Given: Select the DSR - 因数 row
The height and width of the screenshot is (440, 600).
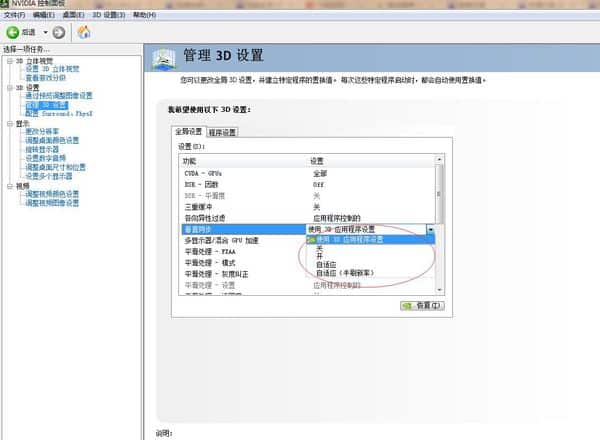Looking at the screenshot, I should (308, 184).
